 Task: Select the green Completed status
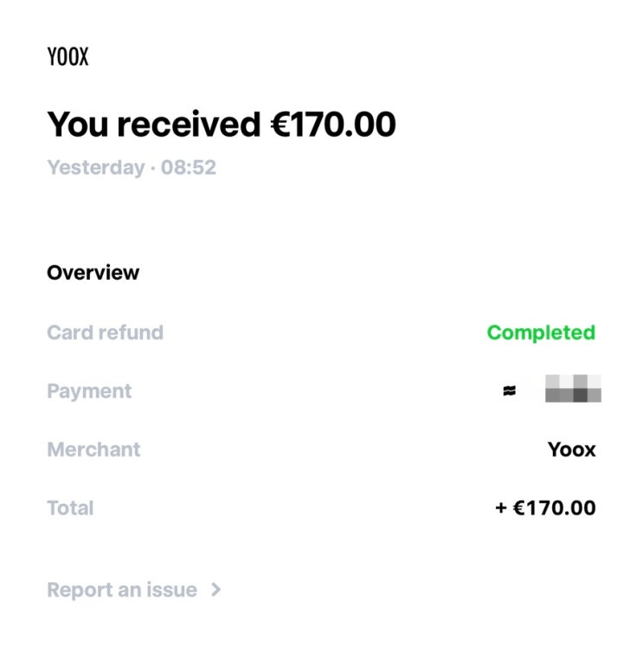tap(541, 333)
